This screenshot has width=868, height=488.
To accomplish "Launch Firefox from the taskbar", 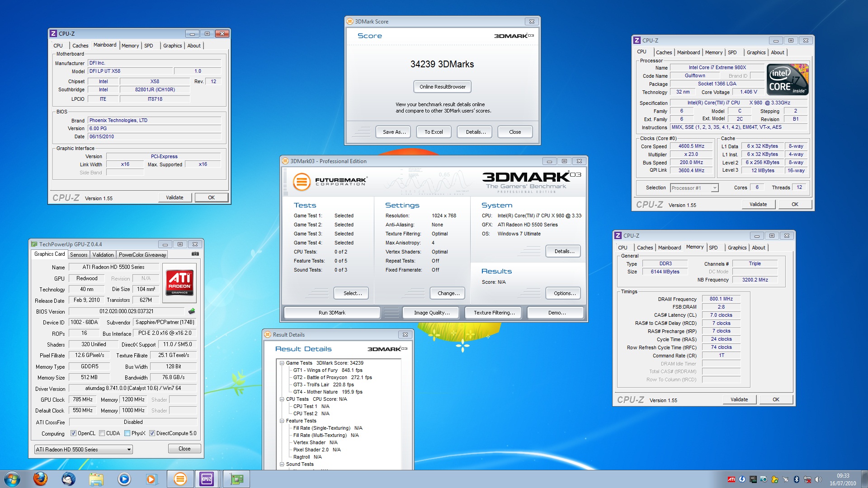I will coord(40,479).
